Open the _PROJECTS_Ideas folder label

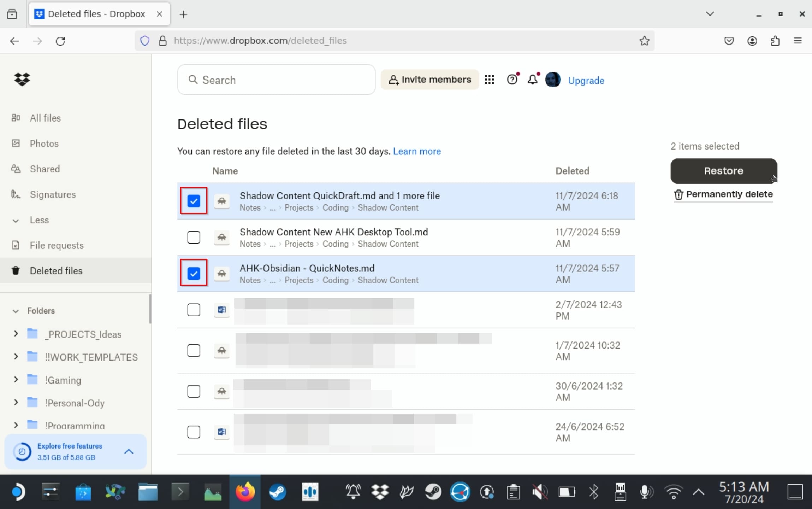pyautogui.click(x=83, y=334)
